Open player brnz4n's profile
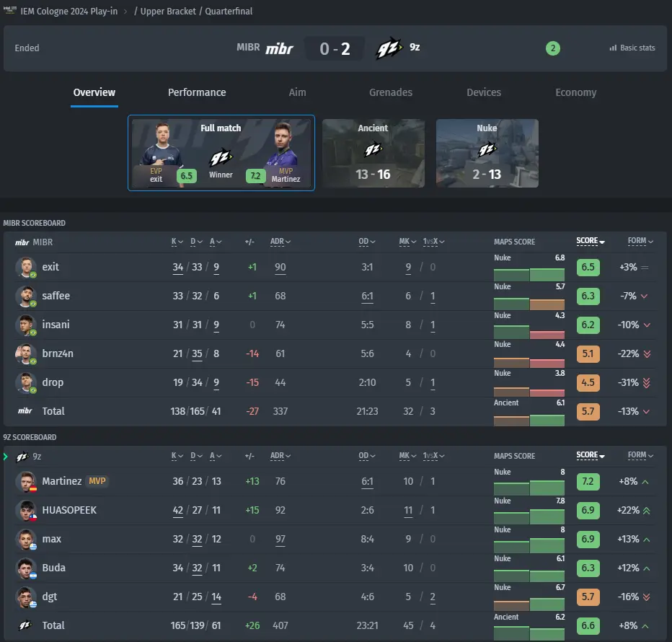The height and width of the screenshot is (642, 672). (58, 353)
